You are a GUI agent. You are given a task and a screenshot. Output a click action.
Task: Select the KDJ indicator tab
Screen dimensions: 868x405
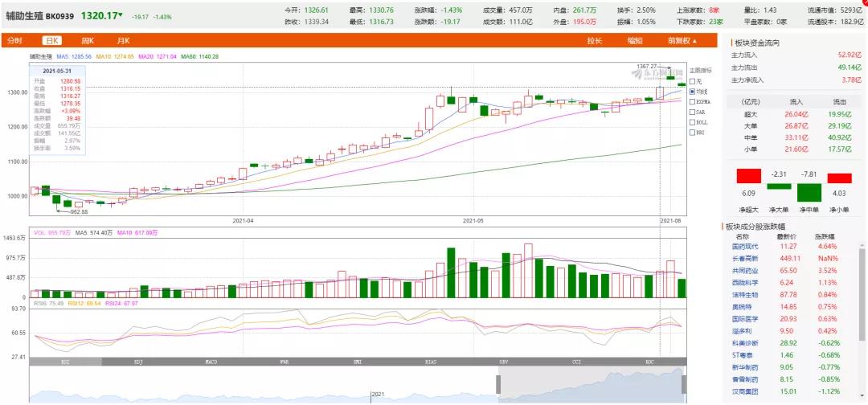coord(138,362)
